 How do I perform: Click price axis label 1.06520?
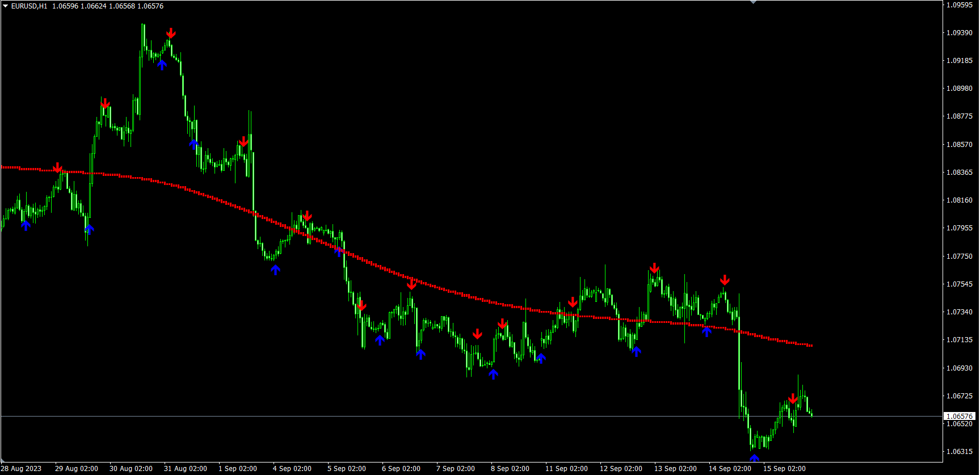click(960, 424)
